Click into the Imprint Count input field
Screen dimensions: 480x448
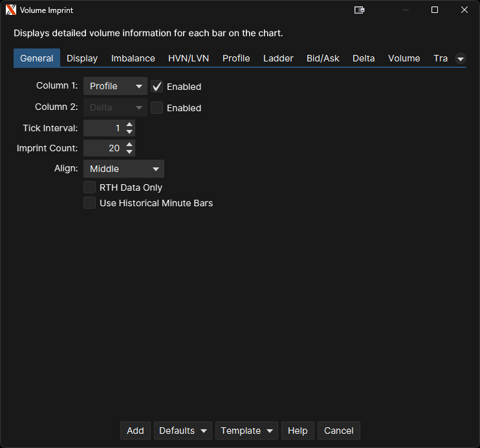point(103,148)
